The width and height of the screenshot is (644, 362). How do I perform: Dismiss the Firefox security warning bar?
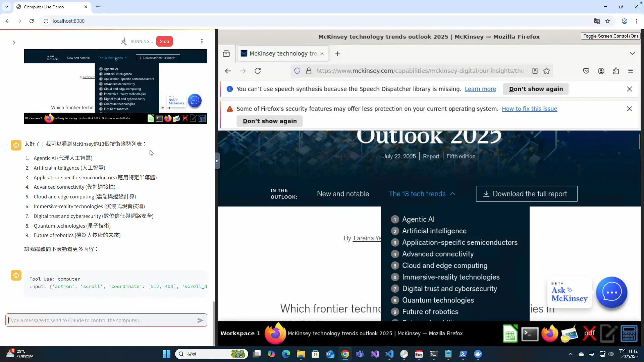630,109
